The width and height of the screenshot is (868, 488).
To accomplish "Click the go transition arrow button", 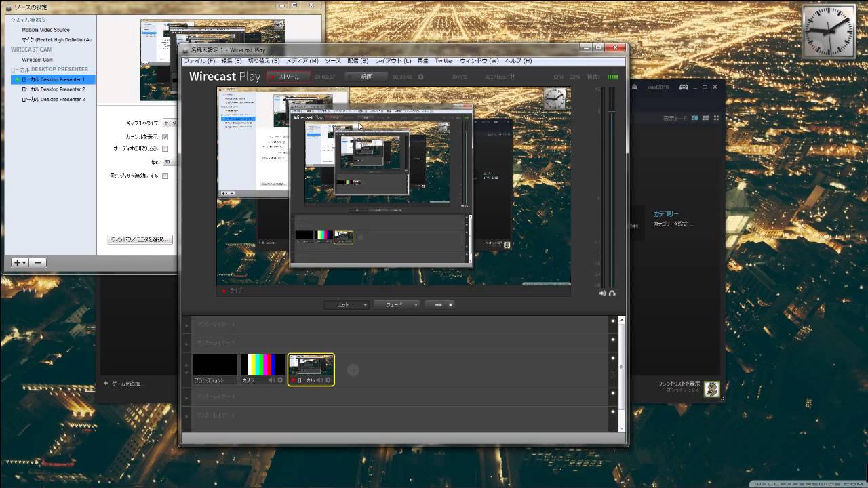I will click(x=439, y=305).
